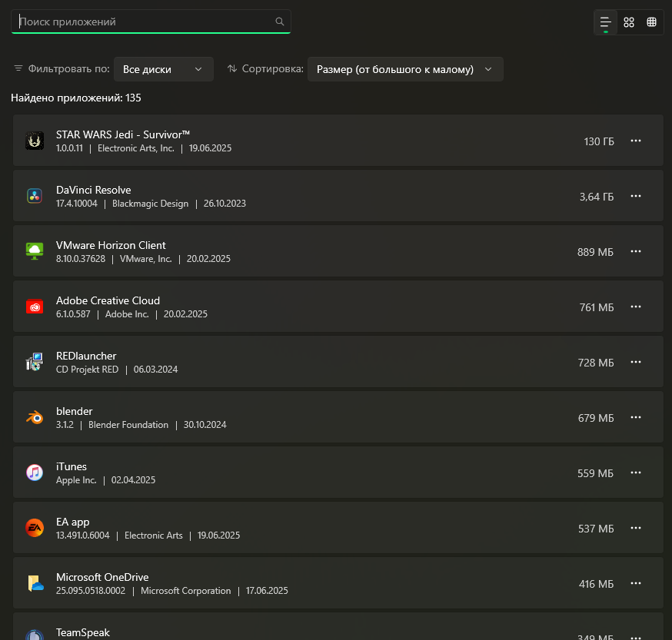Click the STAR WARS Jedi Survivor icon
Viewport: 672px width, 640px height.
(x=35, y=141)
